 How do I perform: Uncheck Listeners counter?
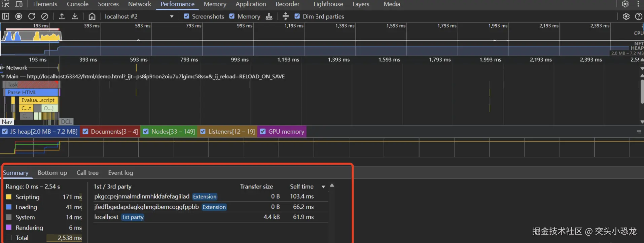203,132
